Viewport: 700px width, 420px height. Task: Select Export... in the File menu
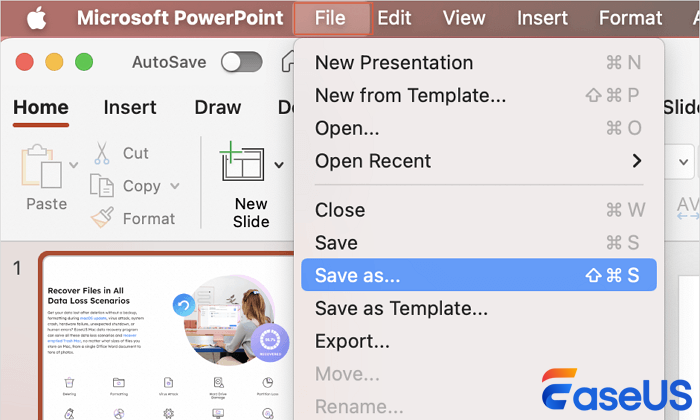[x=352, y=341]
